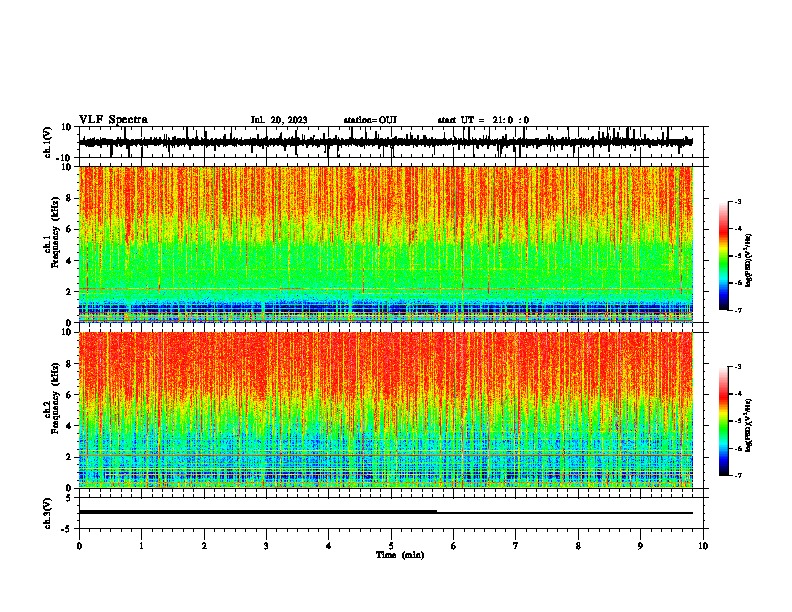Image resolution: width=792 pixels, height=612 pixels.
Task: Click the log(PSD) label beside ch.1 colorbar
Action: (748, 260)
